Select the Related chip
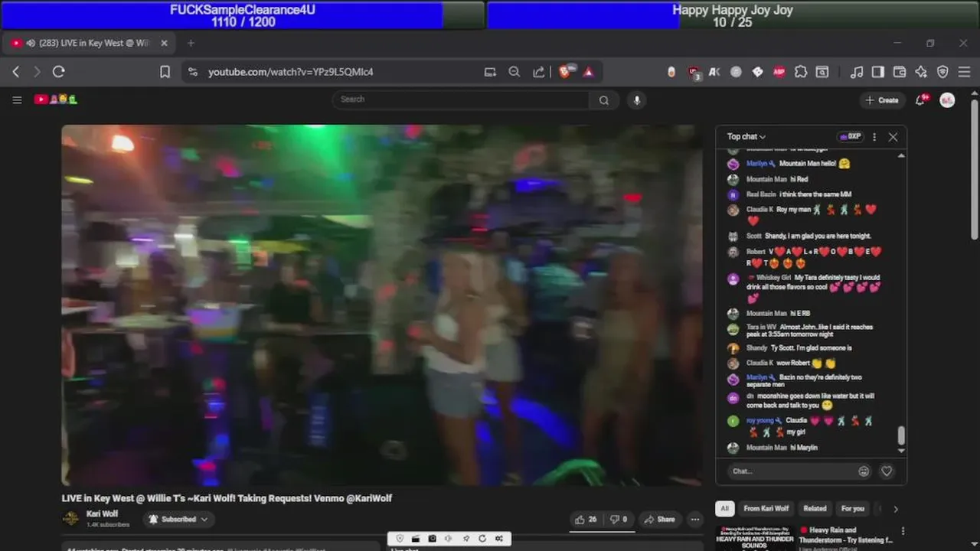This screenshot has height=551, width=980. [815, 509]
